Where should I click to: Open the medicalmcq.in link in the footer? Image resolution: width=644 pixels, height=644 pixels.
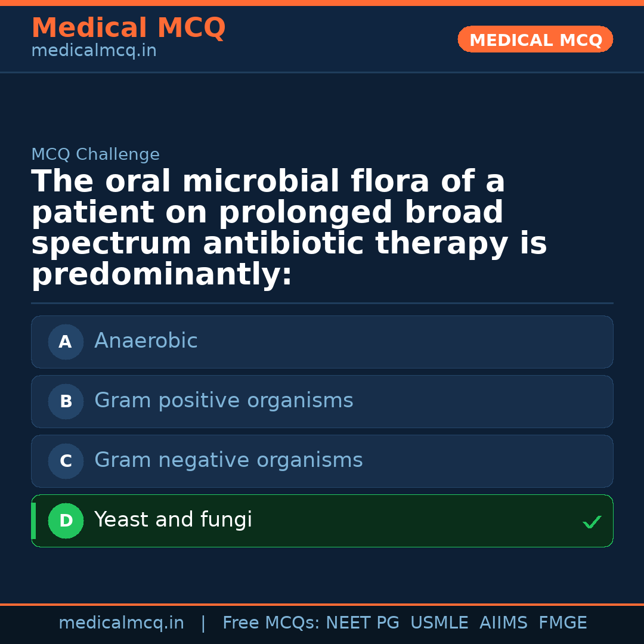(x=121, y=623)
